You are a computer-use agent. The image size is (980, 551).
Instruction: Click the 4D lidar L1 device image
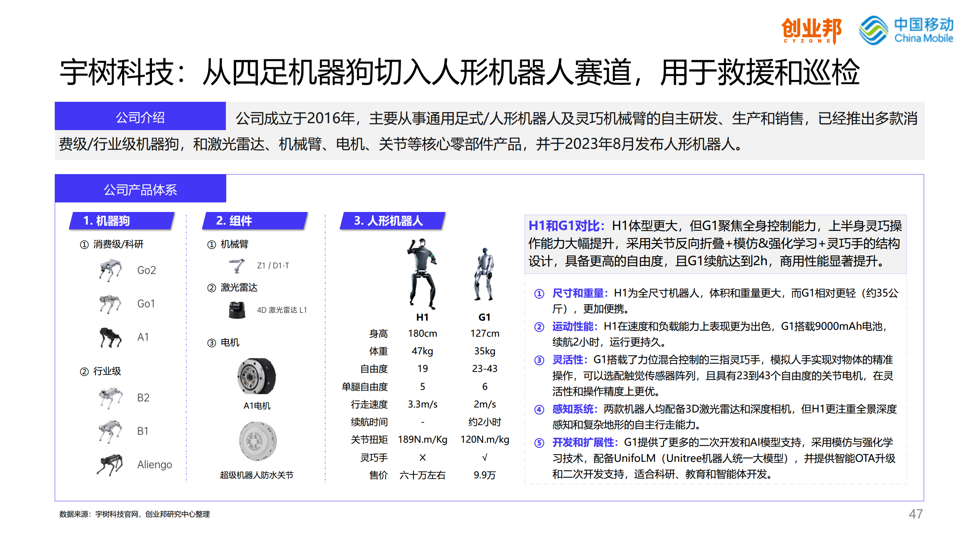click(237, 310)
